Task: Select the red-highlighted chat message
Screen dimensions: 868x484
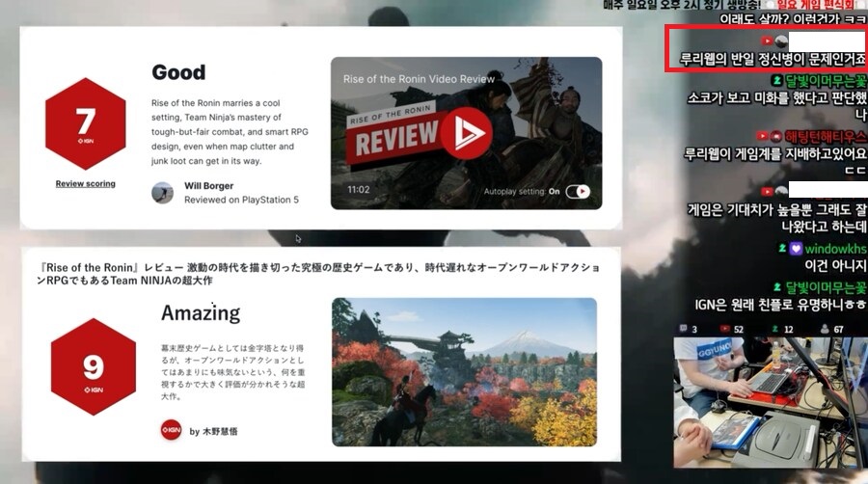Action: (769, 50)
